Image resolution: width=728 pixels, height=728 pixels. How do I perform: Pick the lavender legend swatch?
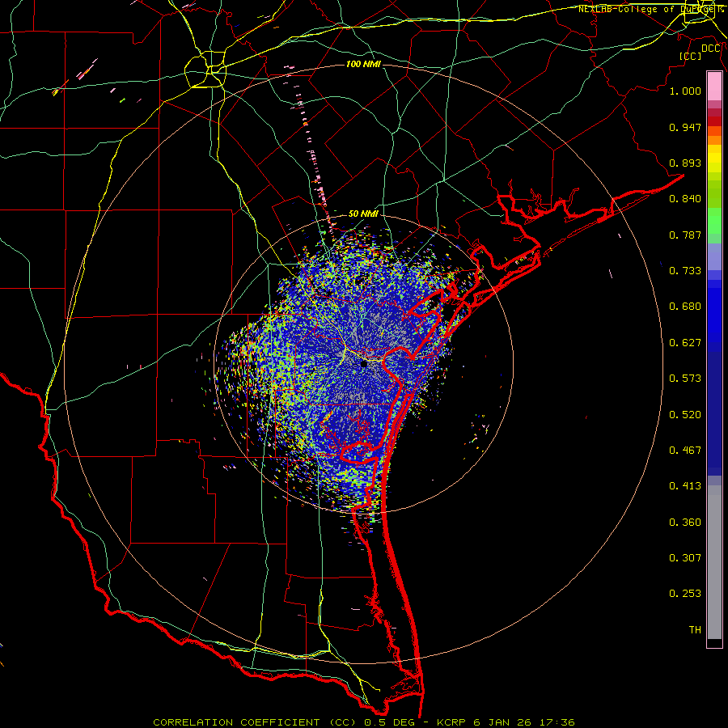714,256
